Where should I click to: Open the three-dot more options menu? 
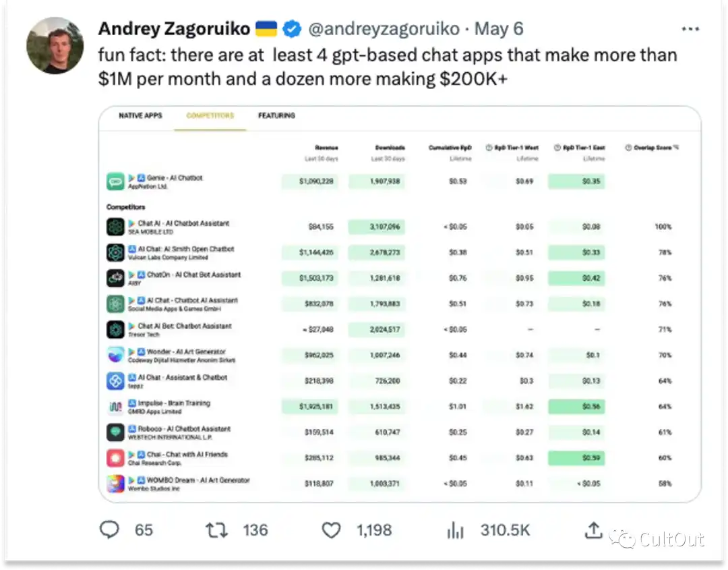(x=690, y=29)
